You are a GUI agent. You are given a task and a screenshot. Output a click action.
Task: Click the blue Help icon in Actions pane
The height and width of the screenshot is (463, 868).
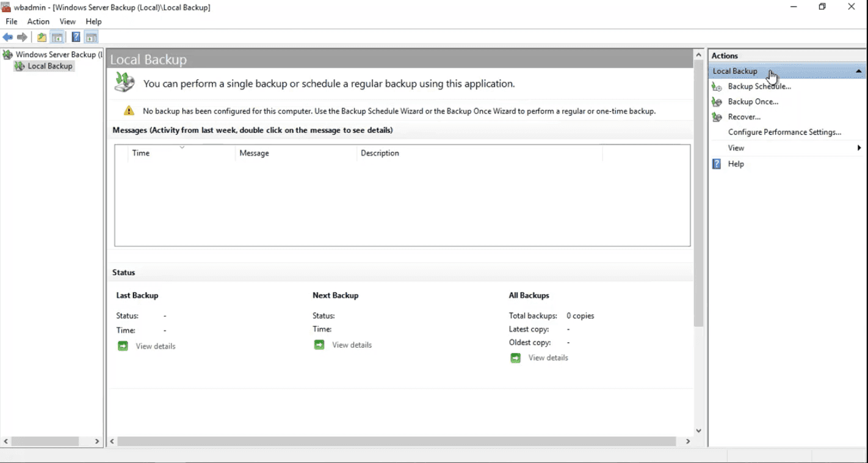coord(717,164)
